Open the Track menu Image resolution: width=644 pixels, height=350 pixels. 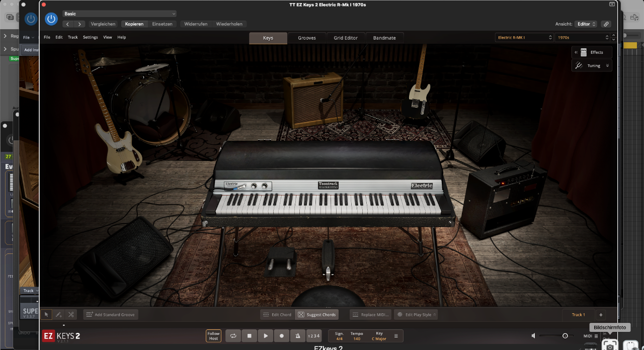[73, 37]
